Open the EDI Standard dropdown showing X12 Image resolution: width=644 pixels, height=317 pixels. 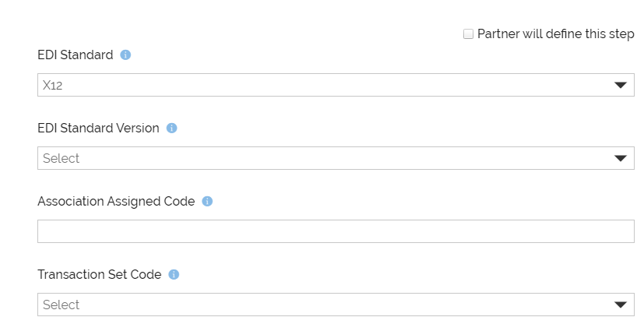(335, 86)
